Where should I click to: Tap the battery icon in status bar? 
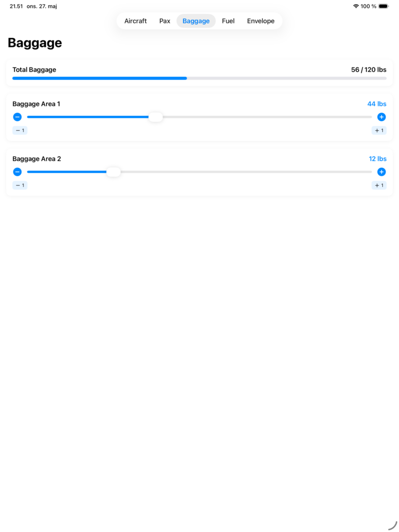pyautogui.click(x=384, y=6)
